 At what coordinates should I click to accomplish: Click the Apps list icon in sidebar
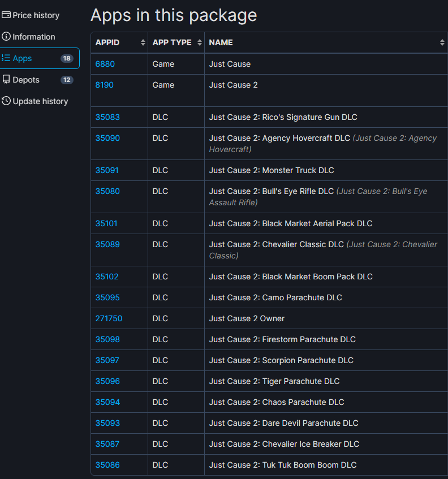coord(6,58)
